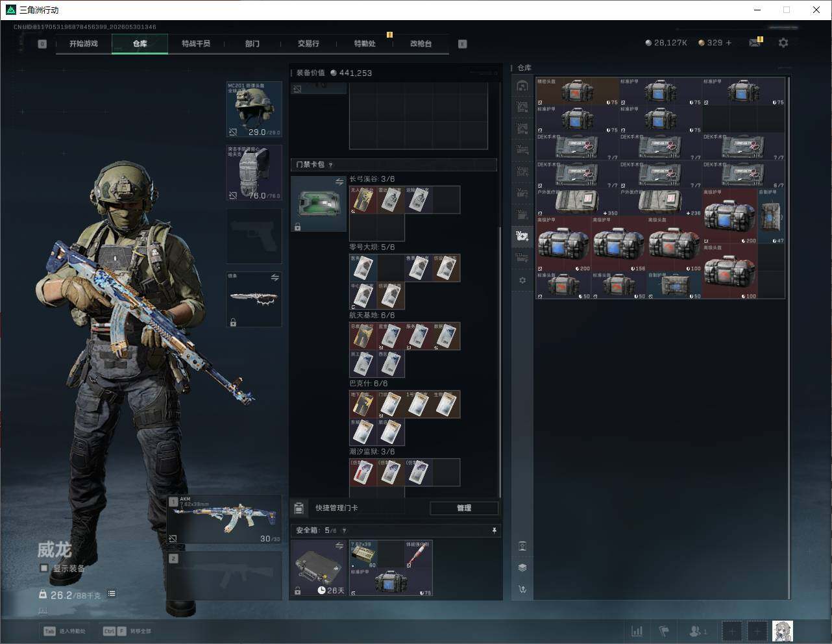
Task: Select the gold keycard under 航天基地
Action: [x=363, y=336]
